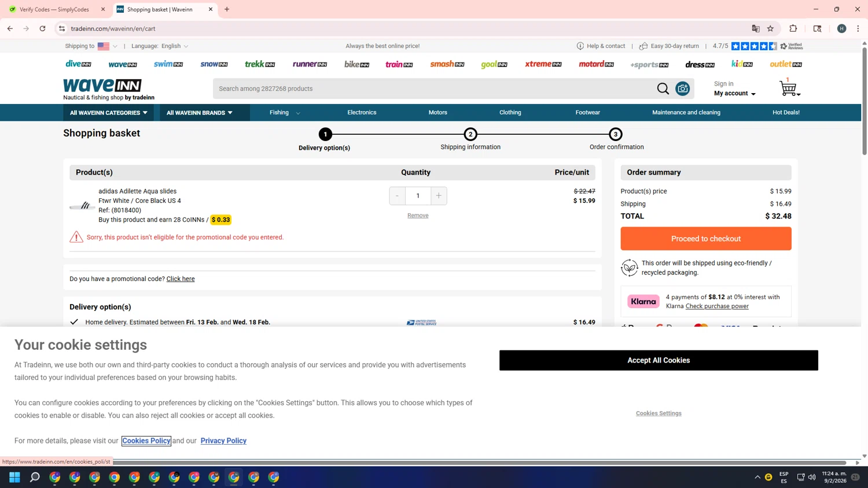This screenshot has width=868, height=488.
Task: Click the address bar URL
Action: [113, 28]
